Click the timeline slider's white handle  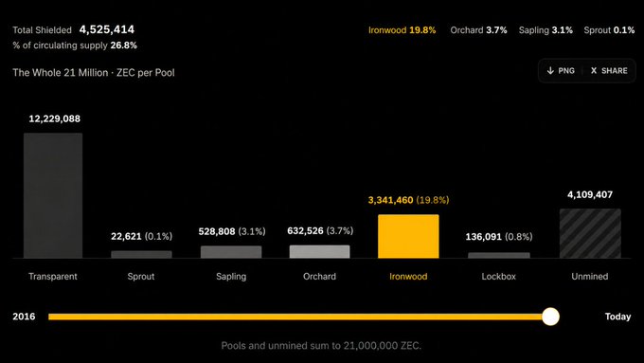click(550, 317)
